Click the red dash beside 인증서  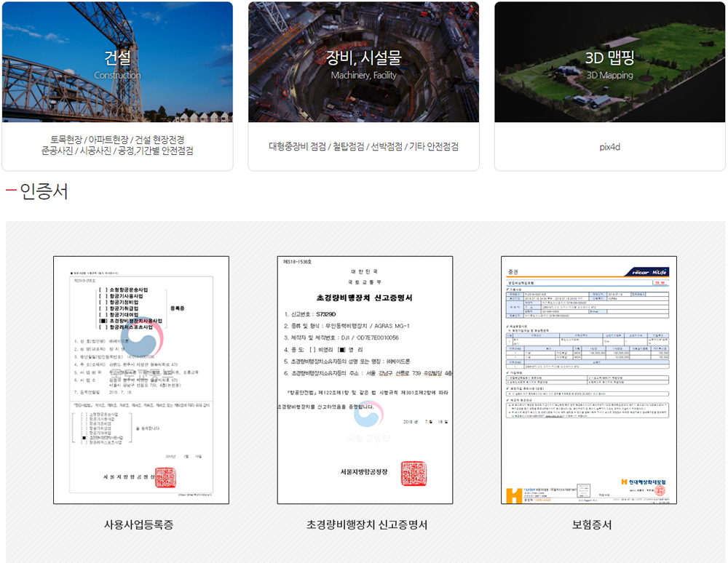coord(11,192)
